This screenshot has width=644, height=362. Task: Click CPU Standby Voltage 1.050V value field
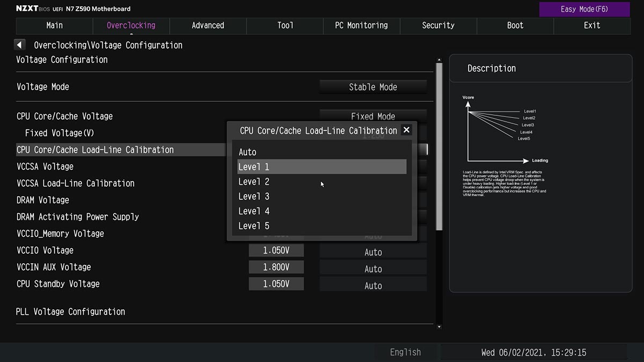point(276,284)
